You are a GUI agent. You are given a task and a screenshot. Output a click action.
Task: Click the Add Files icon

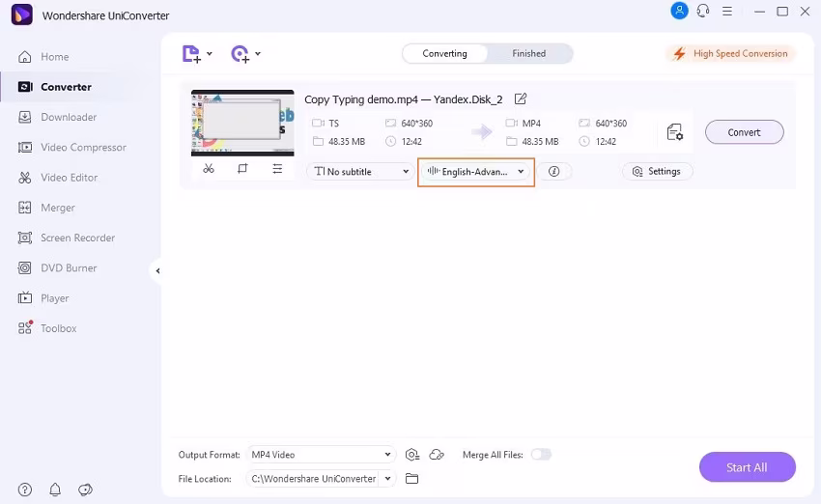click(x=191, y=54)
